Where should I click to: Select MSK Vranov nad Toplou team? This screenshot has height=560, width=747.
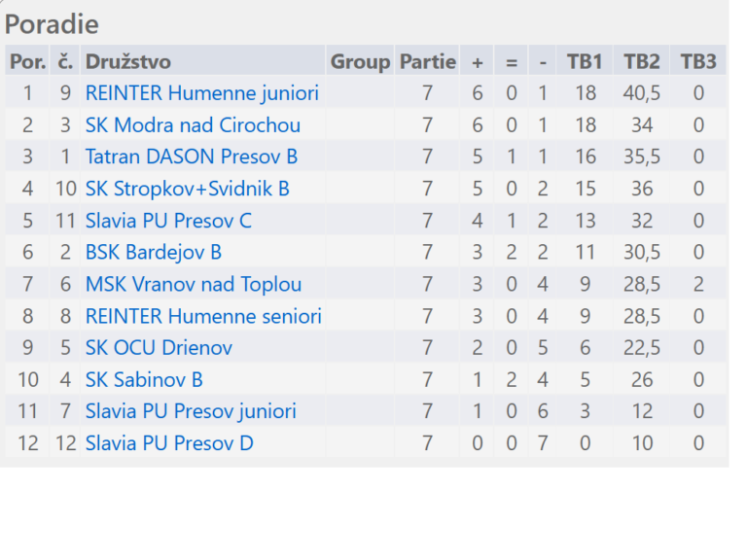194,284
